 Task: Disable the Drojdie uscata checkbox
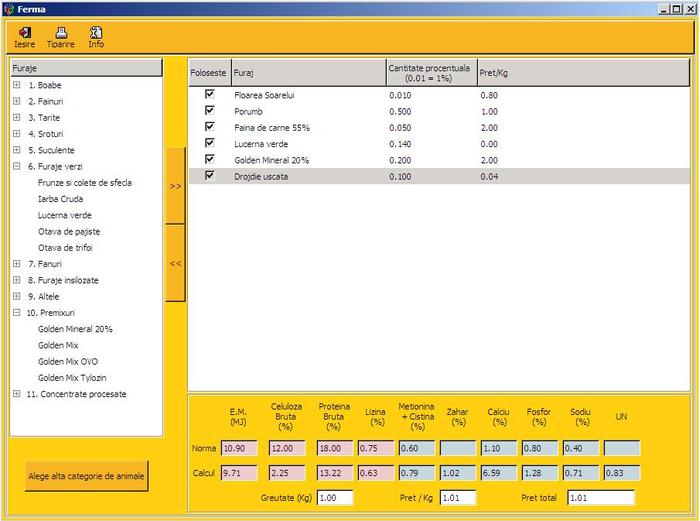(210, 175)
